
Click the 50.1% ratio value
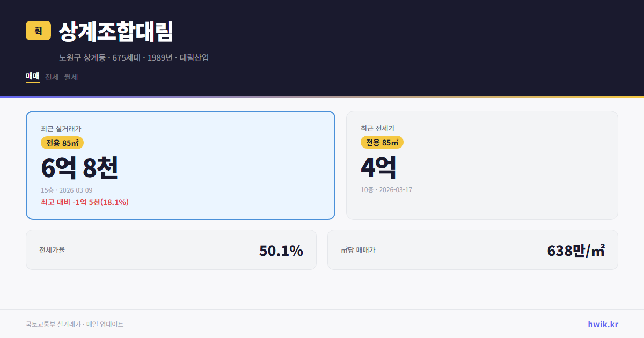pos(281,250)
